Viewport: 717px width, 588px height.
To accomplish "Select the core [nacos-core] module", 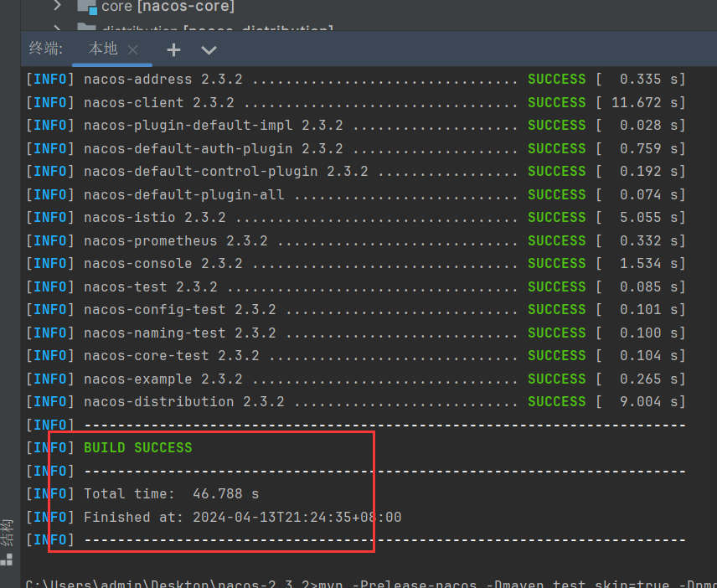I will 168,8.
